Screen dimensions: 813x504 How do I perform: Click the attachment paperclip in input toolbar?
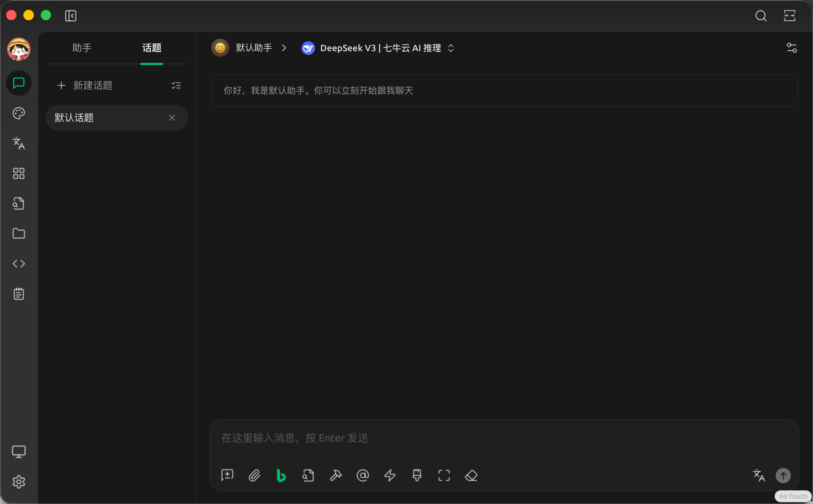coord(254,475)
